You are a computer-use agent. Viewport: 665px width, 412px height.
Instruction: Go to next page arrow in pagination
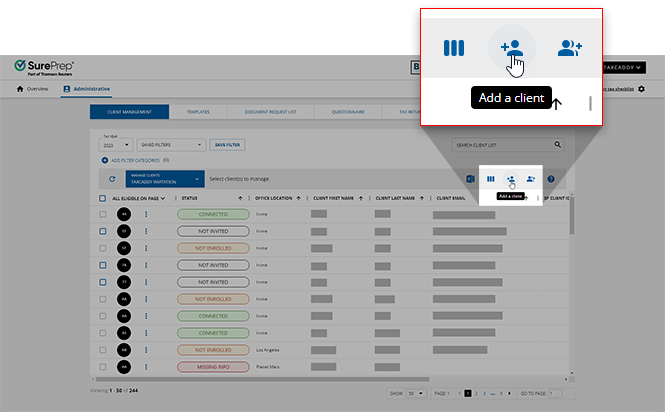[x=509, y=393]
